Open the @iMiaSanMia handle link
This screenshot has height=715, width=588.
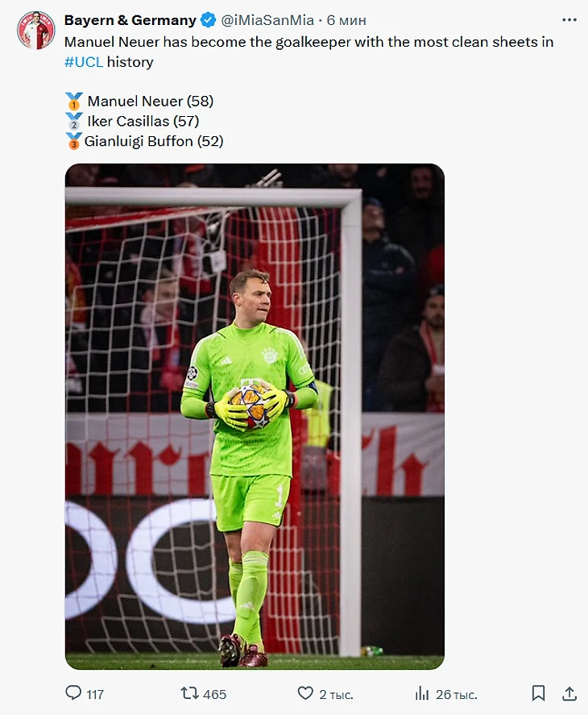[x=267, y=20]
